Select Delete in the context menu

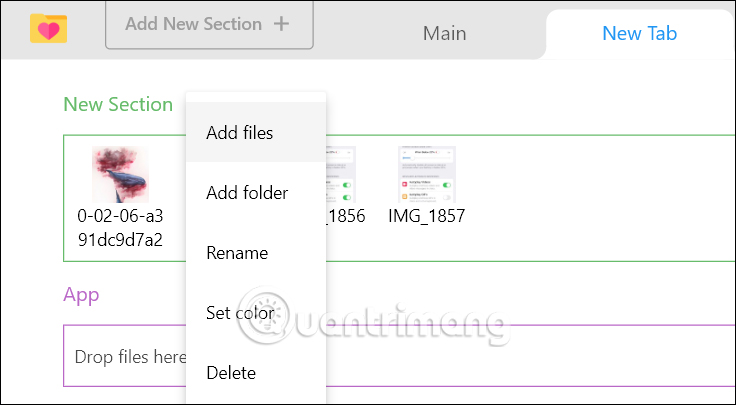point(231,373)
